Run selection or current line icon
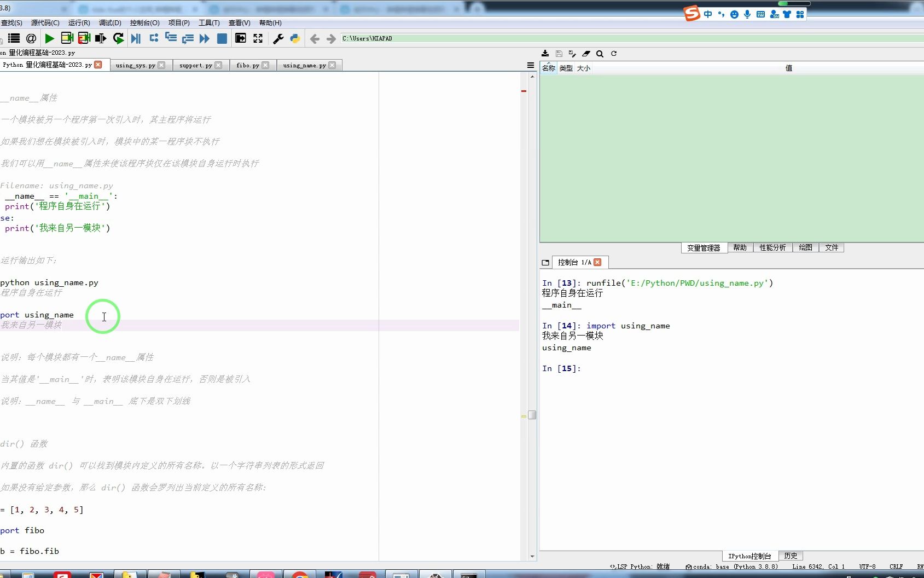 101,38
